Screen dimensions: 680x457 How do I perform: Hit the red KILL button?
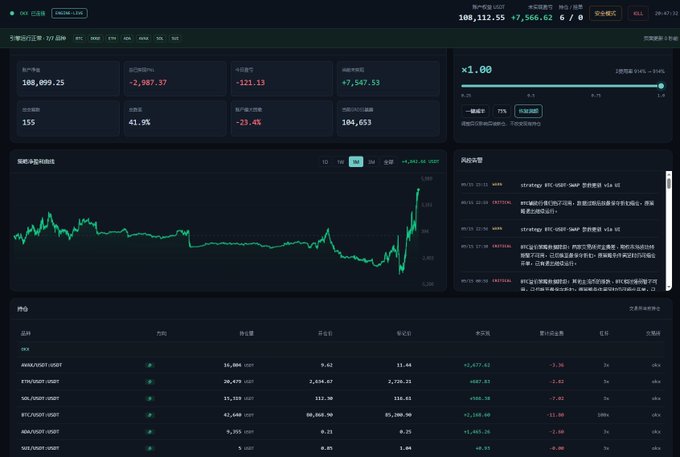click(x=638, y=13)
